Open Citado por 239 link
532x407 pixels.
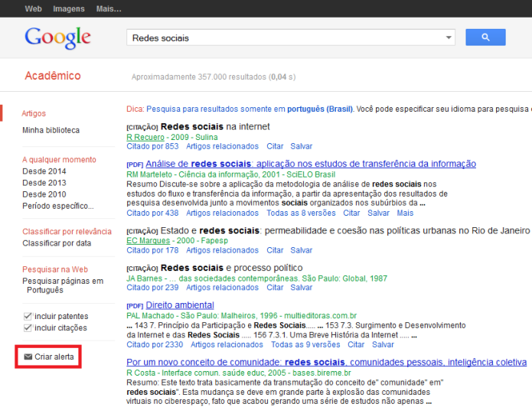(152, 288)
